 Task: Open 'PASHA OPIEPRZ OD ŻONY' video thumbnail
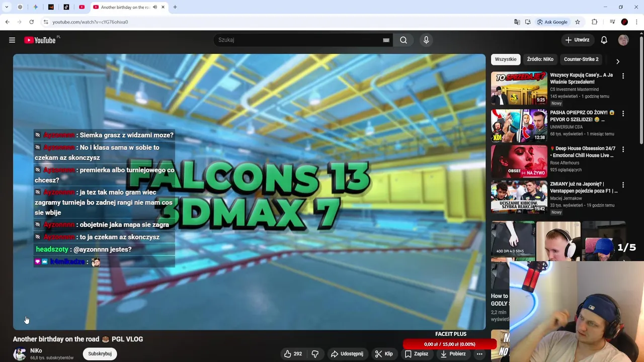tap(519, 126)
